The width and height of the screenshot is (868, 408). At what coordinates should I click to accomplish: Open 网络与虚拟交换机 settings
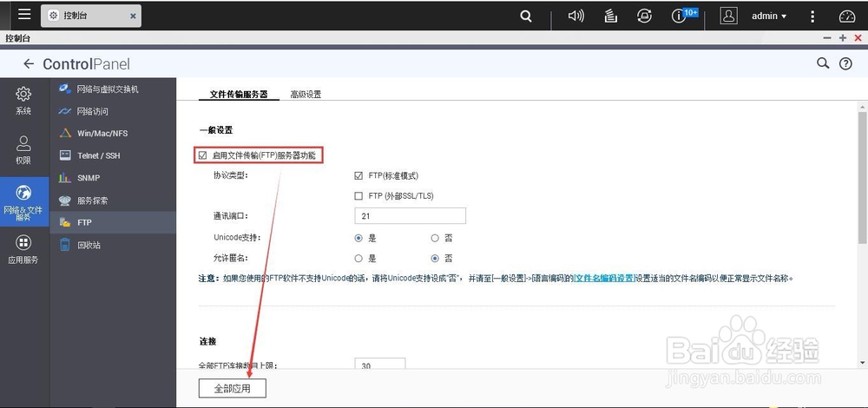pyautogui.click(x=113, y=89)
